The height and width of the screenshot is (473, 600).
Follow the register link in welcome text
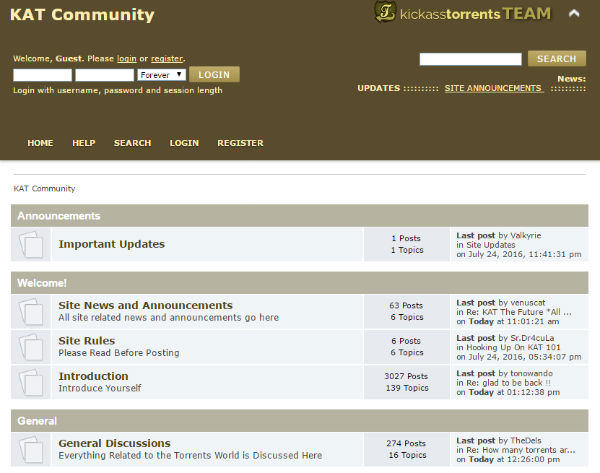[x=167, y=59]
